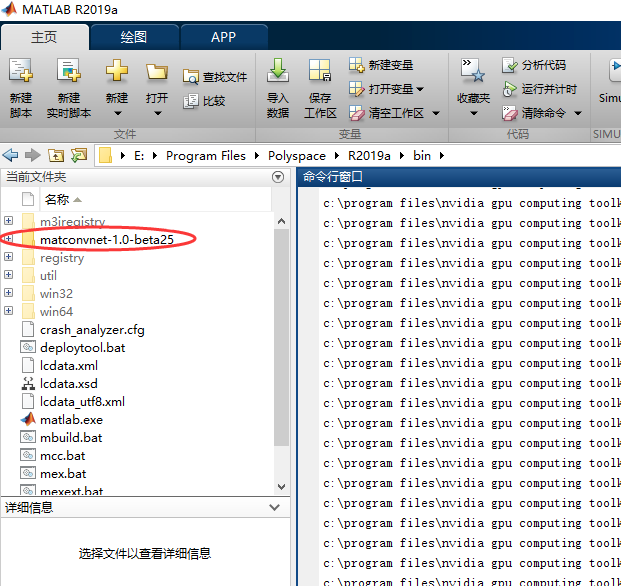Click the up one level folder icon
Image resolution: width=621 pixels, height=586 pixels.
56,155
